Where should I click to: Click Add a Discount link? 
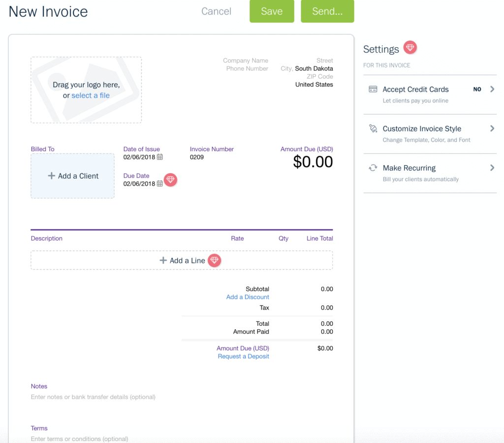tap(248, 297)
